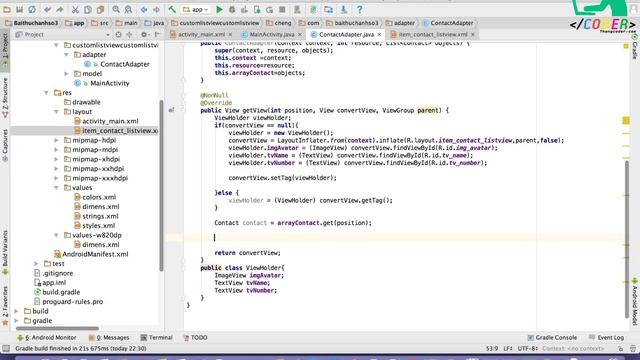The image size is (640, 360).
Task: Open the Event Log panel
Action: [607, 338]
